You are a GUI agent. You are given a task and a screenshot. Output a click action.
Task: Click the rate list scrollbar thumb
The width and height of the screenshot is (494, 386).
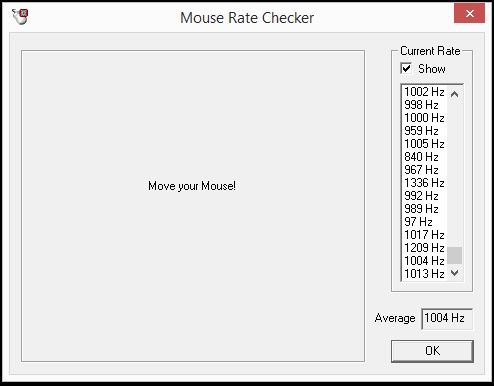454,255
